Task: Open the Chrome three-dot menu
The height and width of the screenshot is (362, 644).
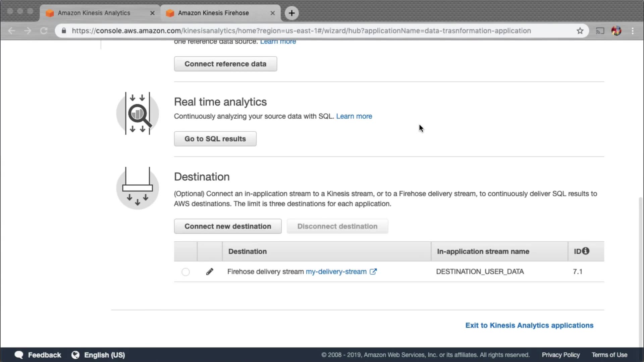Action: coord(633,31)
